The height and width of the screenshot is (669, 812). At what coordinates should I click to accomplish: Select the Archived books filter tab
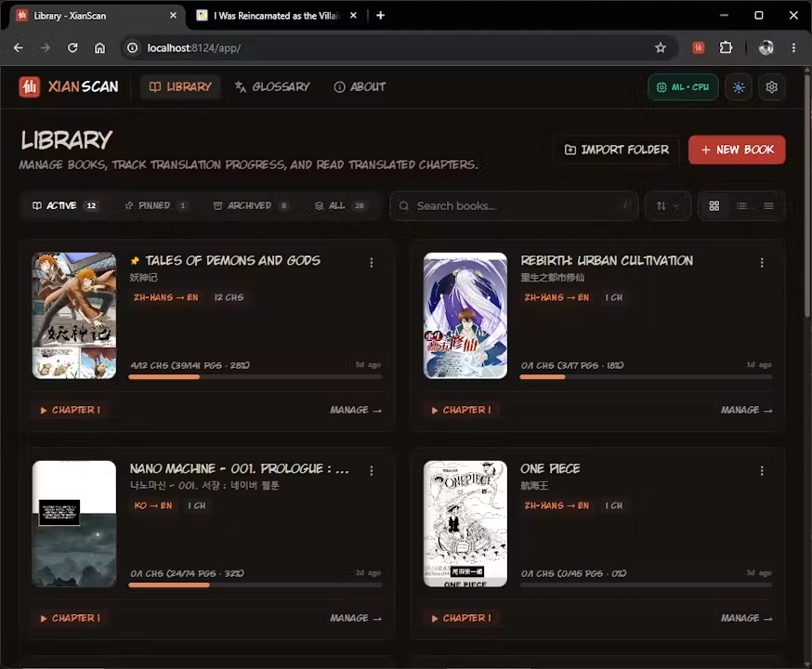[250, 205]
